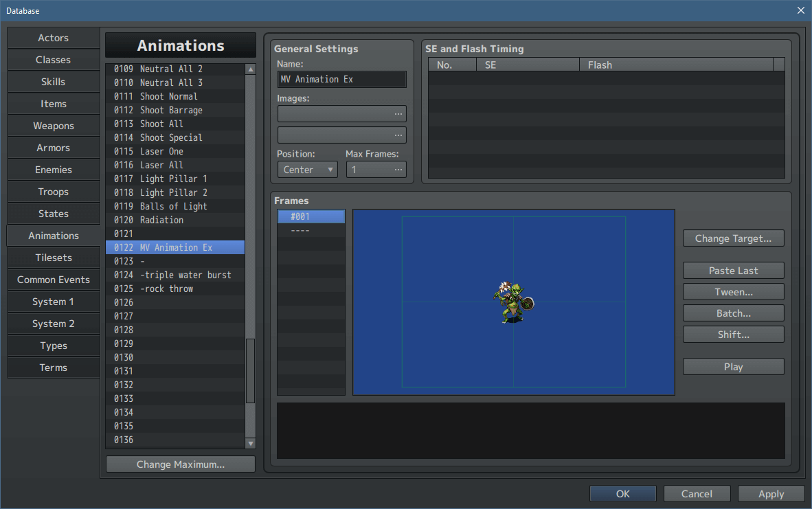
Task: Confirm changes with the OK button
Action: click(622, 493)
